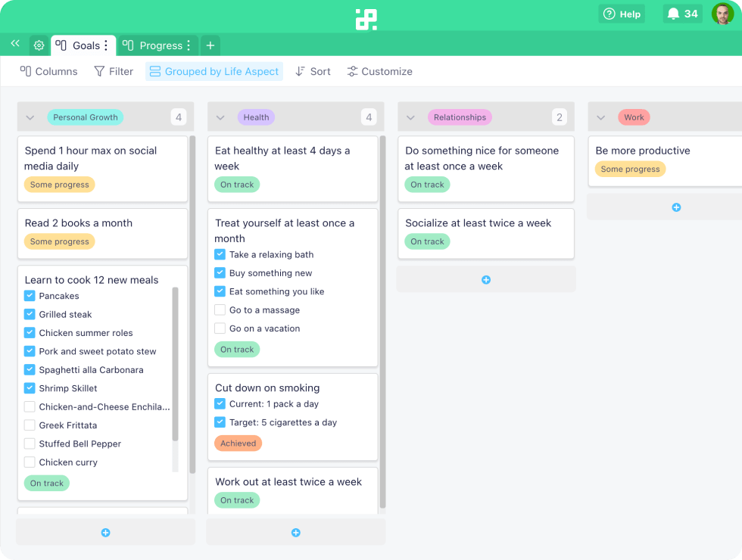Add card to Relationships column
The image size is (742, 560).
tap(486, 280)
